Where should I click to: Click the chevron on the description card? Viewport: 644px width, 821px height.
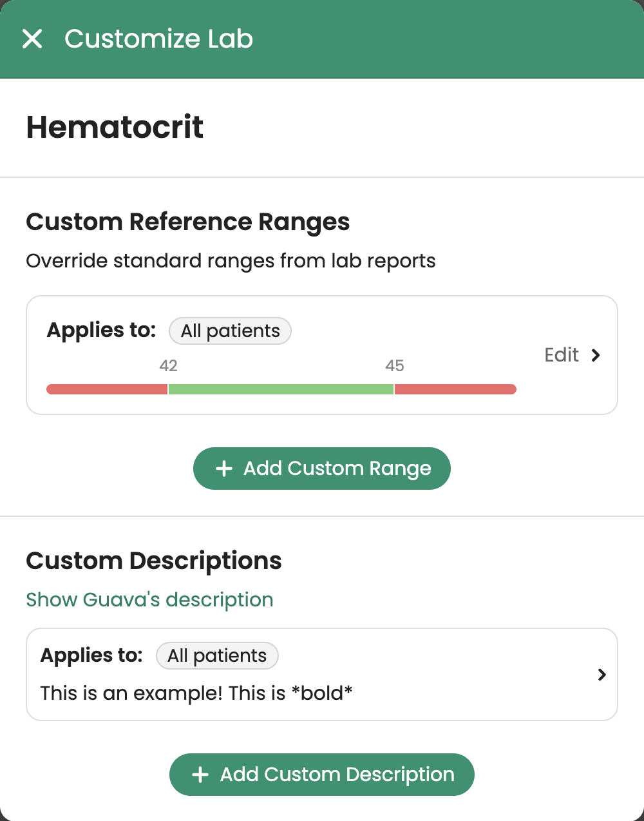[x=602, y=675]
